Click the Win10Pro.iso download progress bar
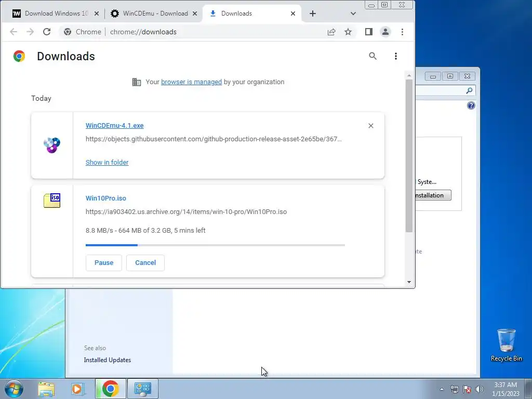Viewport: 532px width, 399px height. point(215,245)
